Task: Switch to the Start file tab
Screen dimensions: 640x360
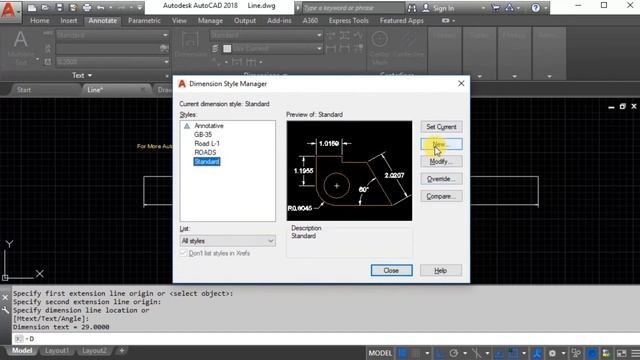Action: coord(24,90)
